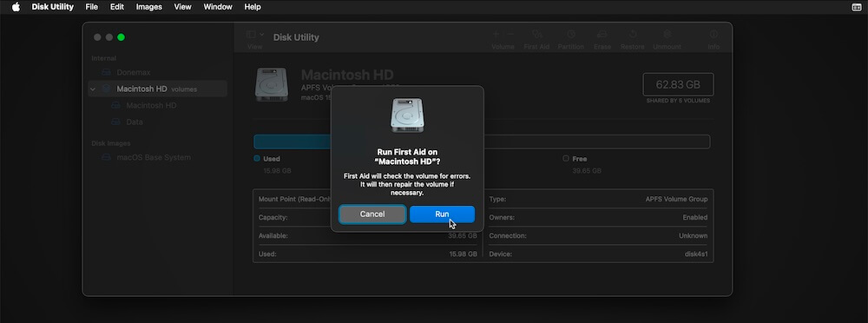Click the Run First Aid dialog heading
The width and height of the screenshot is (868, 323).
407,156
